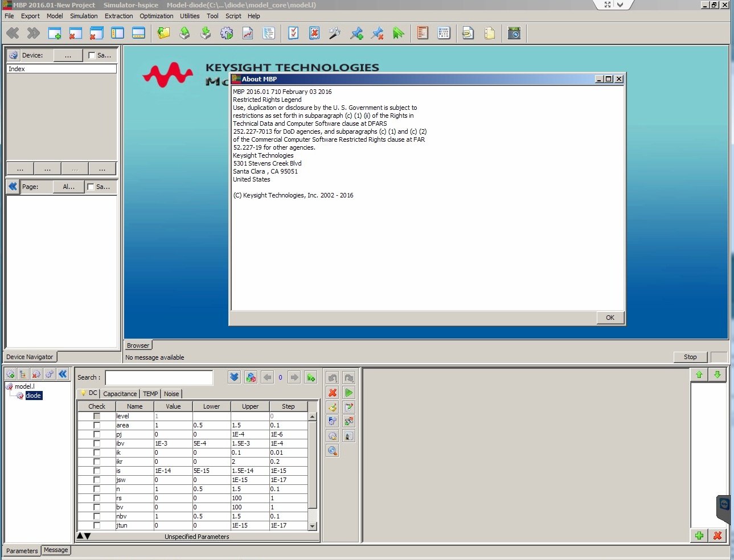Click the green play run icon beside parameter table

[349, 393]
